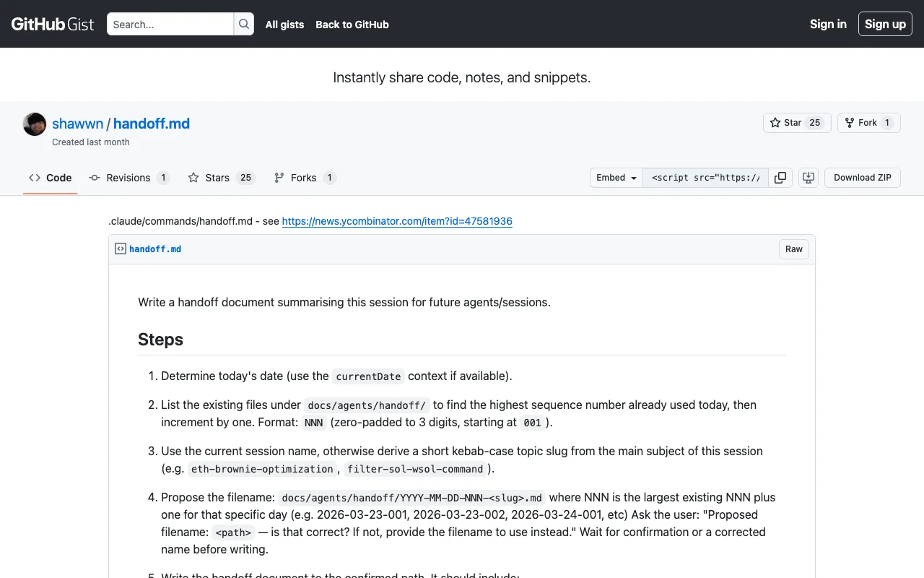Click the search magnifier icon button
This screenshot has width=924, height=578.
(244, 24)
